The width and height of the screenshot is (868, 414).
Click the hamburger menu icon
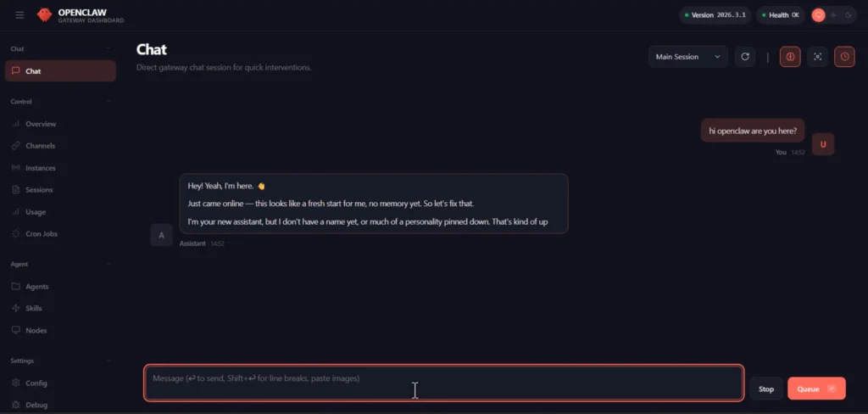coord(19,15)
